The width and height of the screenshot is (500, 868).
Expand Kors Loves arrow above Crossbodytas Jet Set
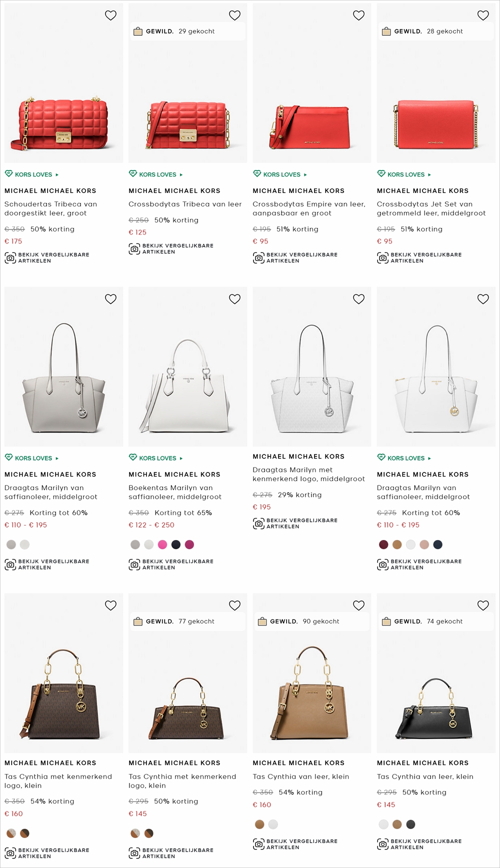(429, 174)
